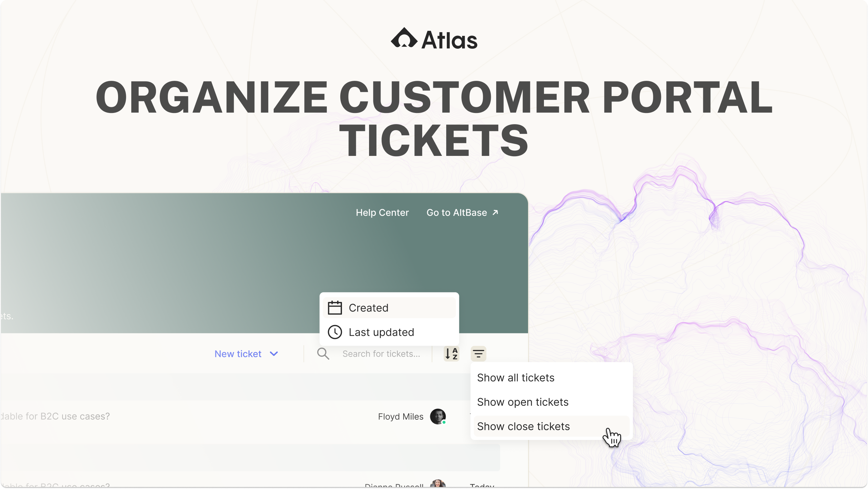Open the filter lines icon menu
Image resolution: width=868 pixels, height=489 pixels.
[478, 354]
